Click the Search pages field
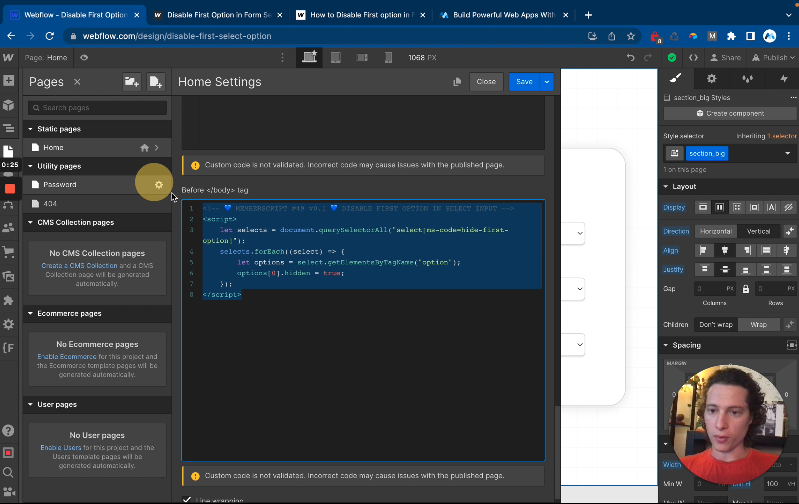The height and width of the screenshot is (504, 799). (98, 107)
